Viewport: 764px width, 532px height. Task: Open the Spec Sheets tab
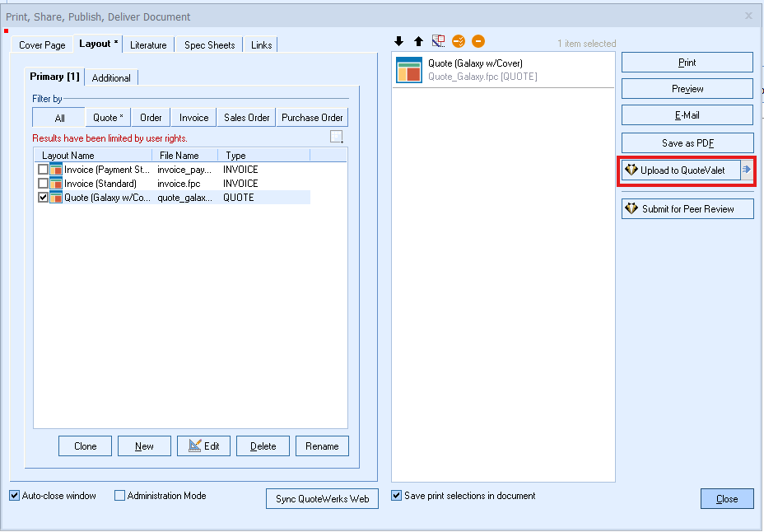pyautogui.click(x=209, y=44)
